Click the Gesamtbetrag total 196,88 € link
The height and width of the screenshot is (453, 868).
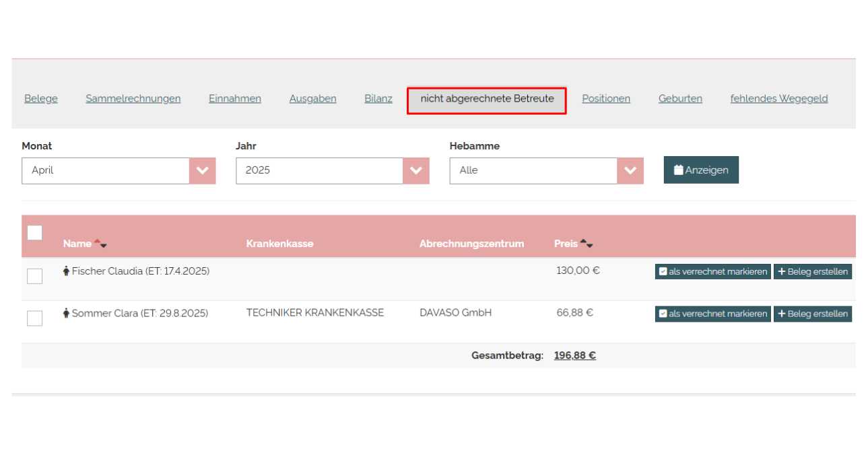[574, 355]
